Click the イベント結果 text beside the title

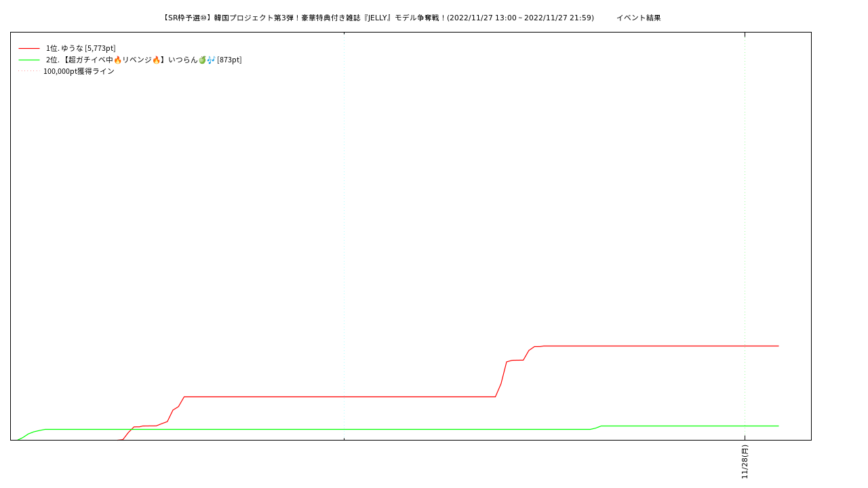coord(638,18)
